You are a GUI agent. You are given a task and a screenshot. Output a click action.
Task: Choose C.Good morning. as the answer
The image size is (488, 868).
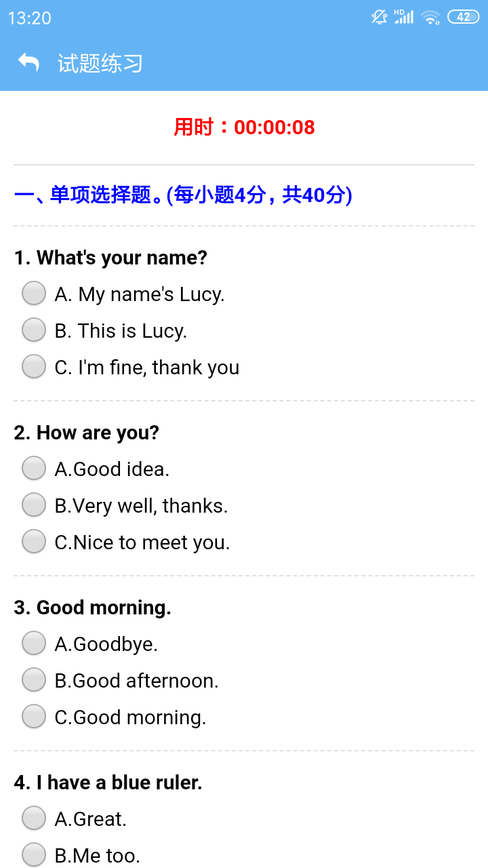(x=34, y=717)
